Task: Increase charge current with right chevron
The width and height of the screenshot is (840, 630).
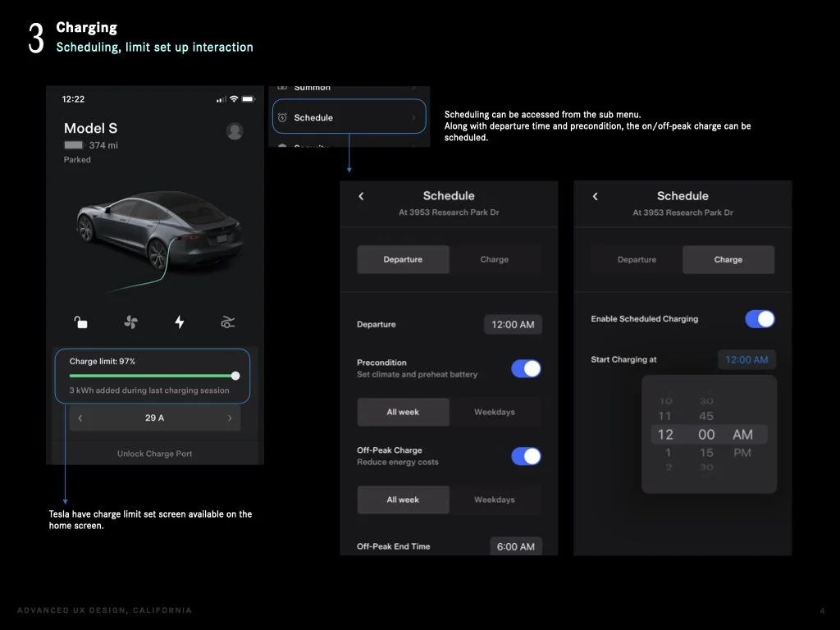Action: [230, 418]
